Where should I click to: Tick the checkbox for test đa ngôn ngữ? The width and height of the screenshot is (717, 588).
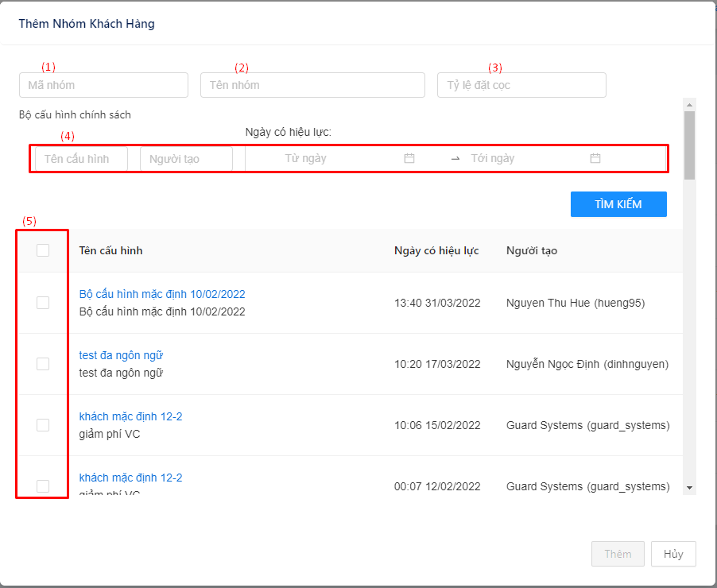[43, 364]
